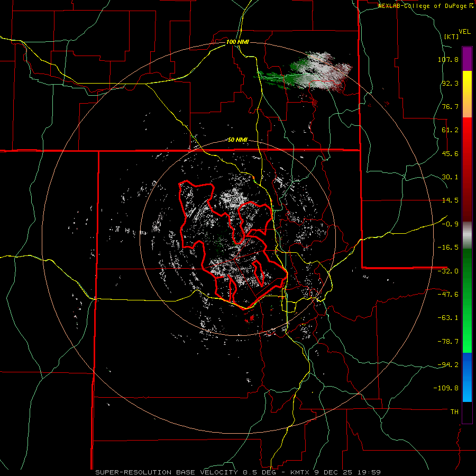The height and width of the screenshot is (476, 476).
Task: Click the [KT] units label
Action: pos(452,36)
